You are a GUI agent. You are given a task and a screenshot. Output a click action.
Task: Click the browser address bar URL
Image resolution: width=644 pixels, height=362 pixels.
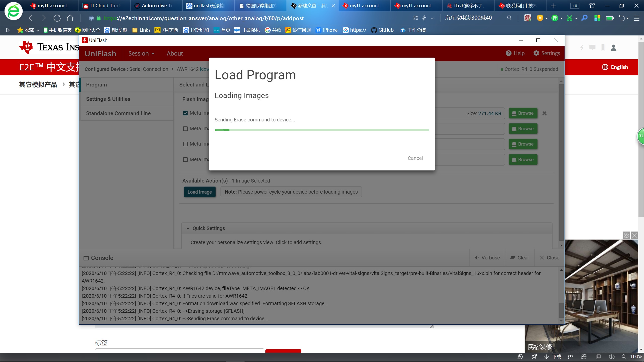[x=204, y=18]
